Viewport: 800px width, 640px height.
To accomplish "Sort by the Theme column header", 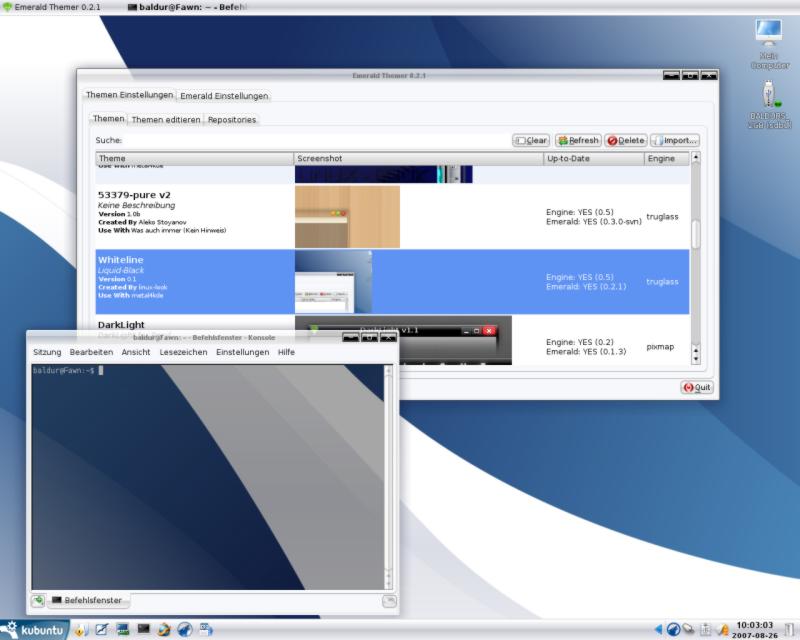I will [x=194, y=159].
